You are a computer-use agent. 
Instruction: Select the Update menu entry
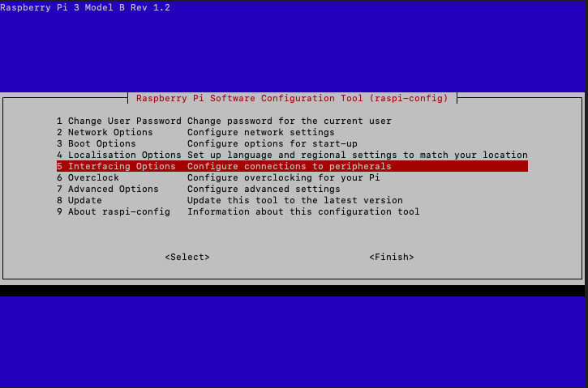tap(292, 200)
